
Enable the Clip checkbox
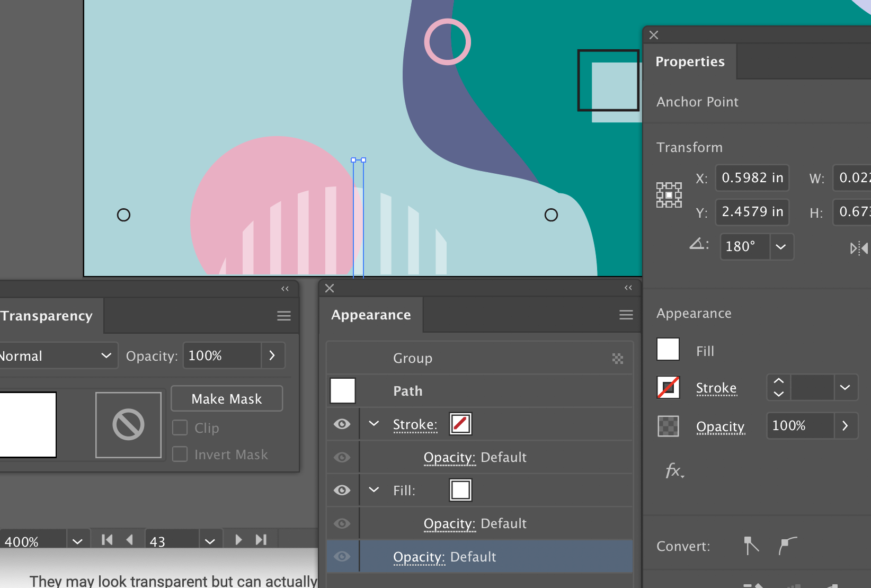click(180, 427)
